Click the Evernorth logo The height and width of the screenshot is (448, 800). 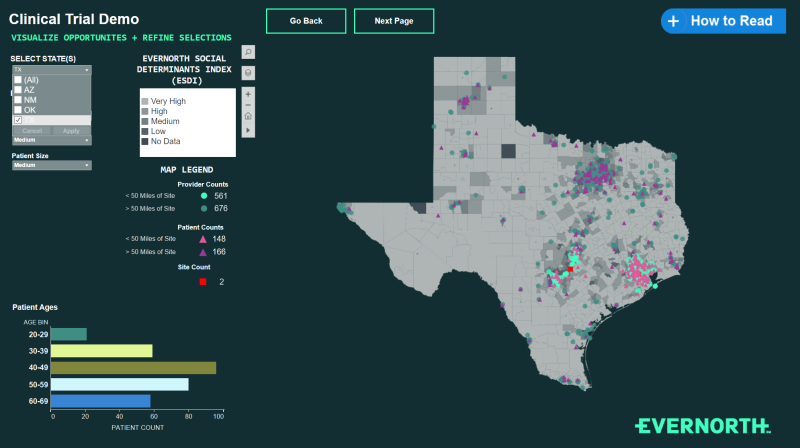[x=703, y=426]
